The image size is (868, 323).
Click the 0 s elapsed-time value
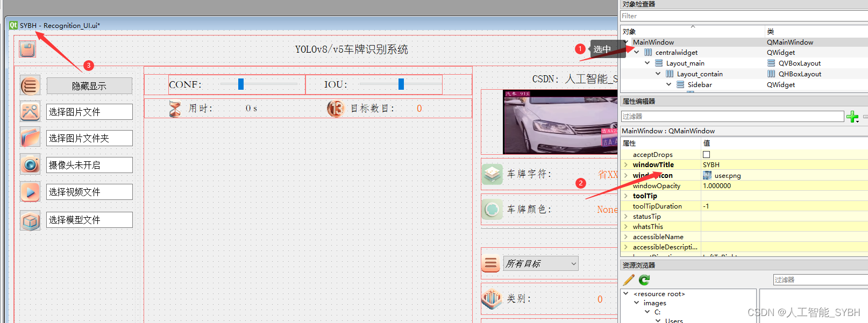[251, 109]
